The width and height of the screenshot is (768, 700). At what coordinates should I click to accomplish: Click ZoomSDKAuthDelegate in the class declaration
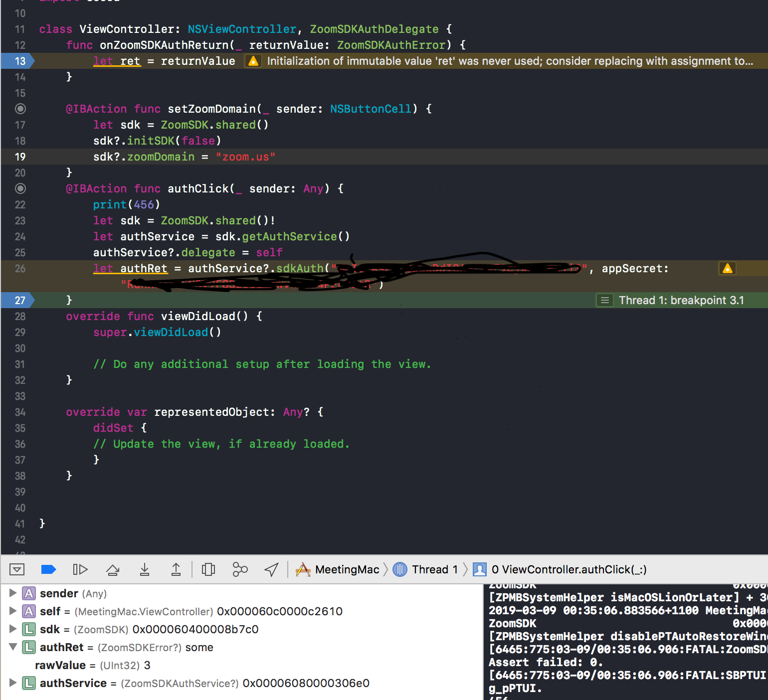(x=374, y=29)
